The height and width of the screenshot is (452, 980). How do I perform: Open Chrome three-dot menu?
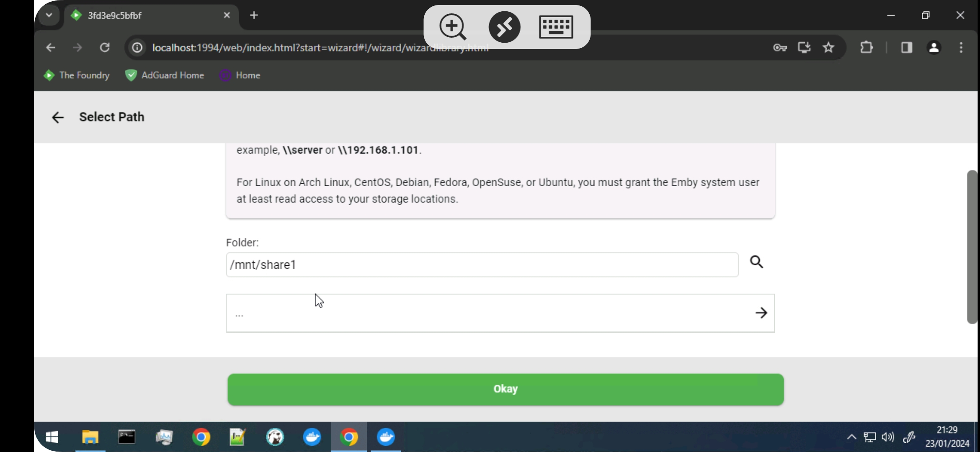(x=961, y=48)
